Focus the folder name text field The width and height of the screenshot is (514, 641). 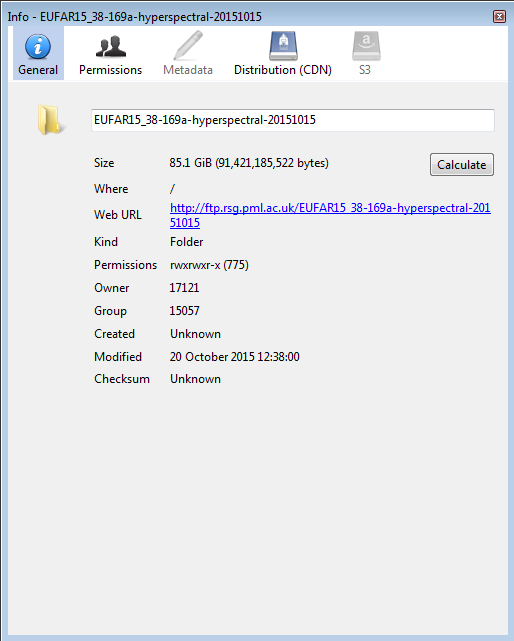(x=293, y=120)
